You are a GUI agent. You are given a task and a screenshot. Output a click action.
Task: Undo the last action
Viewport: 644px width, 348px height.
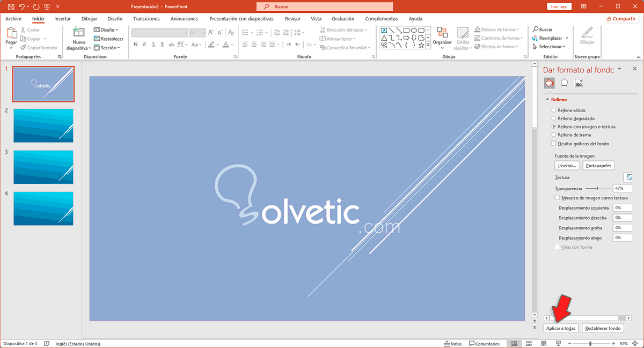coord(21,7)
